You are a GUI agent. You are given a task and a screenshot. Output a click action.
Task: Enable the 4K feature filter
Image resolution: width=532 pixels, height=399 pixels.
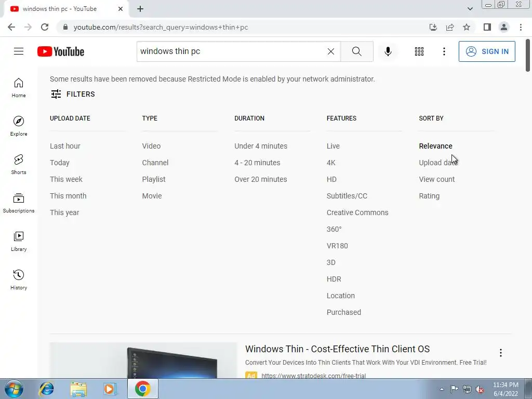(x=331, y=163)
